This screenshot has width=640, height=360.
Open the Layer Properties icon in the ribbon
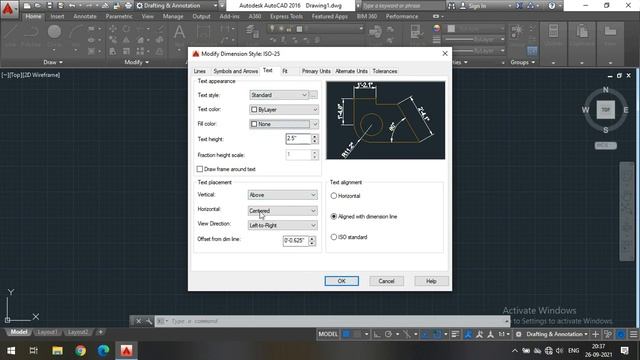coord(251,32)
